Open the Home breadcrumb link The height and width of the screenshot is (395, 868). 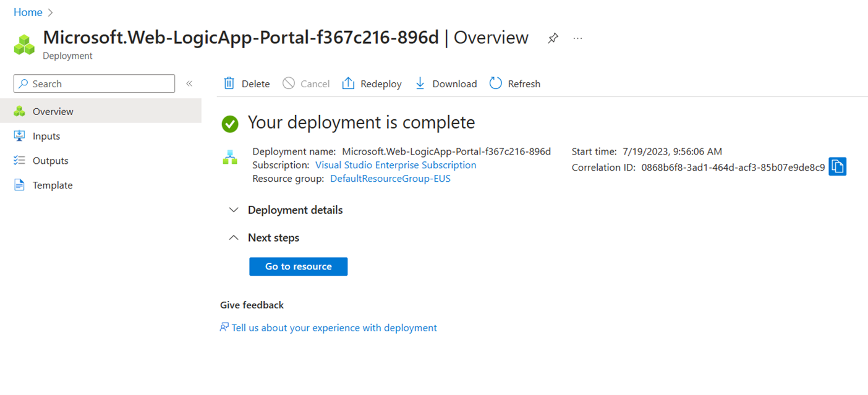(28, 12)
